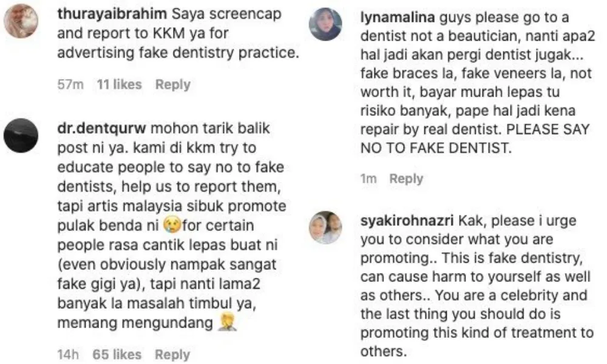Click the 14h timestamp
Image resolution: width=607 pixels, height=364 pixels.
(68, 354)
